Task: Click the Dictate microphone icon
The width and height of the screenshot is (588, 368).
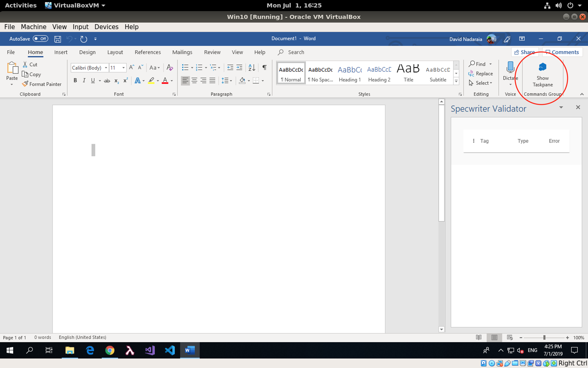Action: tap(510, 67)
